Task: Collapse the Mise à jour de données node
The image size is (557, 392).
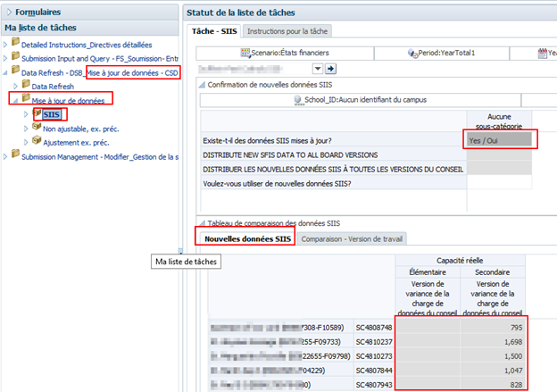Action: 13,100
